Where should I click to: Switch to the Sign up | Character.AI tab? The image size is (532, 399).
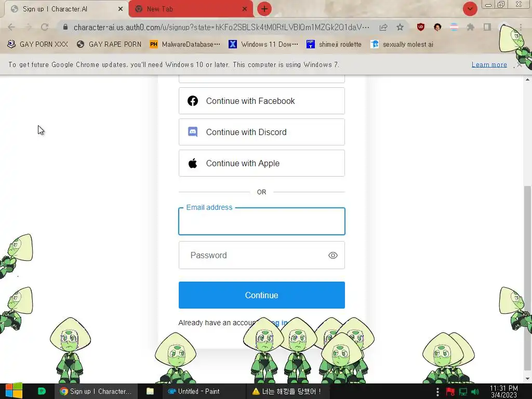(64, 9)
